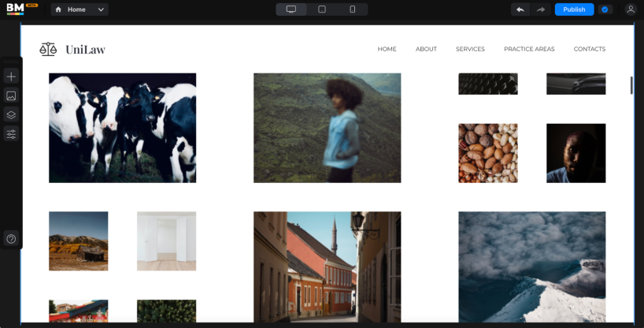This screenshot has width=644, height=328.
Task: Open the Home page dropdown
Action: pos(80,9)
